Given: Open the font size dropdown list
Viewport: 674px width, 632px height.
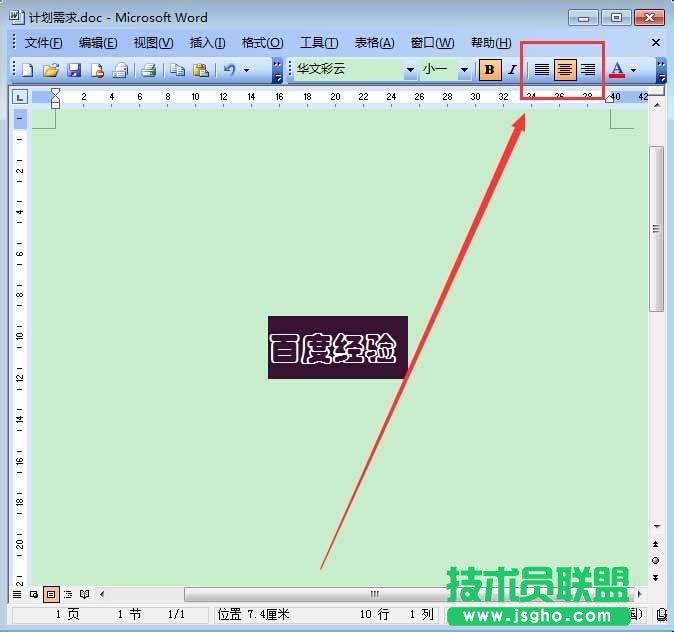Looking at the screenshot, I should click(x=464, y=70).
